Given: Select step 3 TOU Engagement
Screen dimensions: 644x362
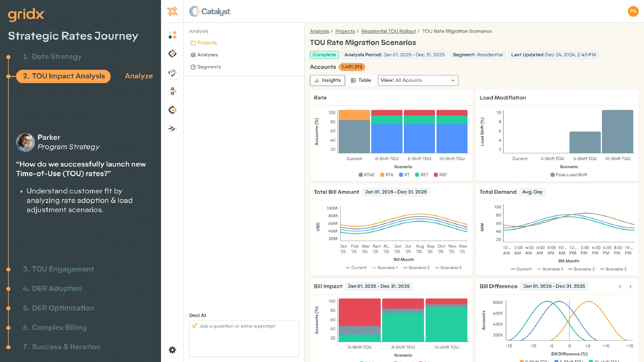Looking at the screenshot, I should pos(58,269).
